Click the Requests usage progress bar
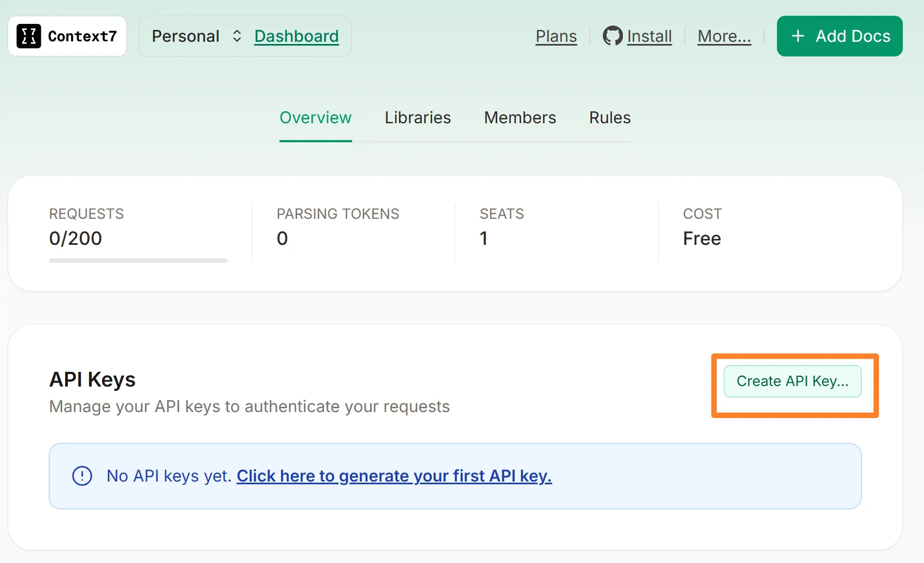The image size is (924, 563). [x=138, y=261]
